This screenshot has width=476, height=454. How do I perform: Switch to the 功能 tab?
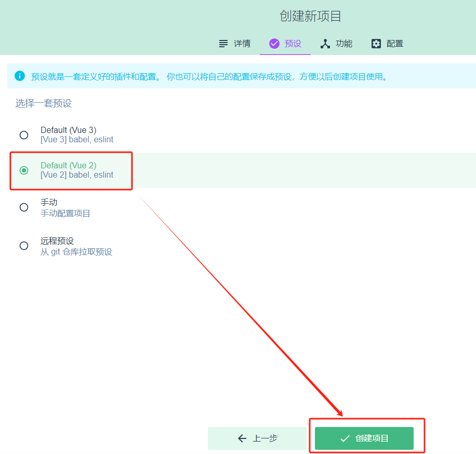pos(336,44)
